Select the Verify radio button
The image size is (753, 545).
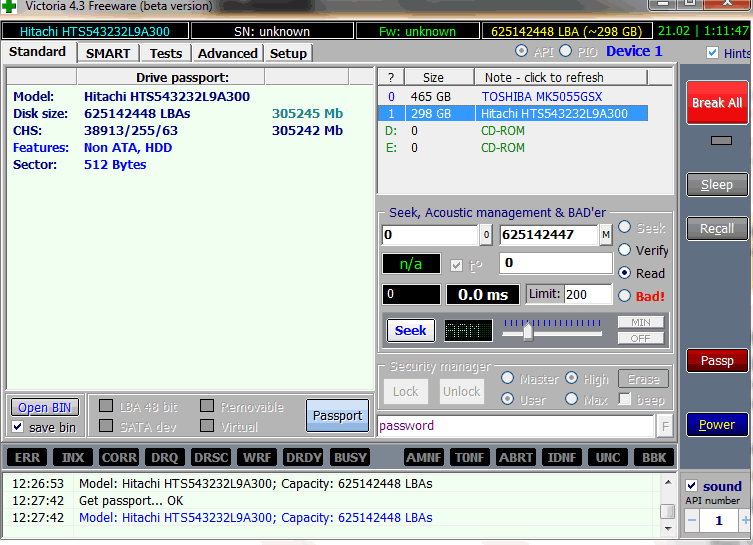point(624,250)
